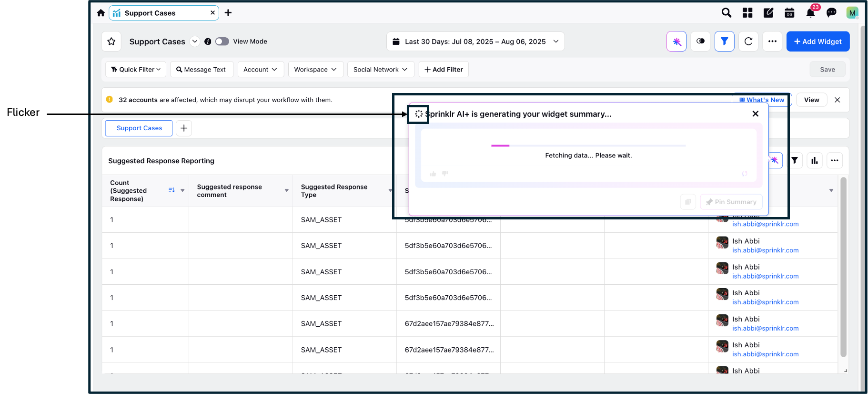Click the Suggested Response Reporting widget title
This screenshot has height=394, width=868.
pyautogui.click(x=161, y=161)
